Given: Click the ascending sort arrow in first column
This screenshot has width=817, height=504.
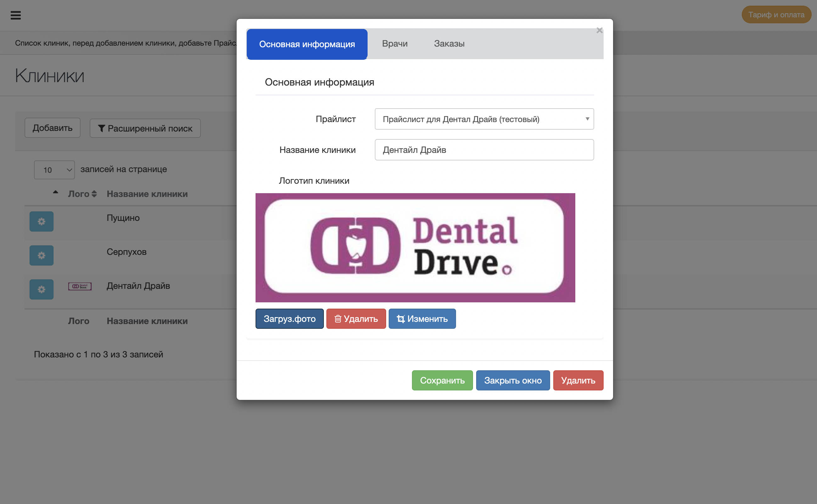Looking at the screenshot, I should click(x=56, y=192).
